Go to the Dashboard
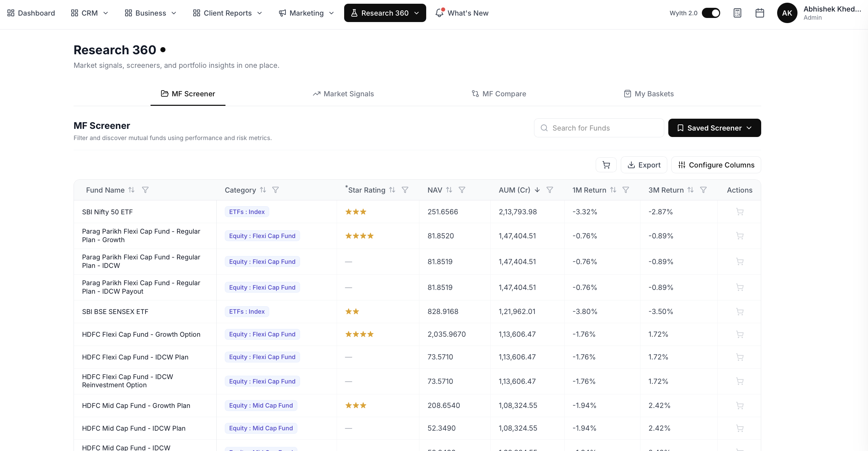The image size is (868, 451). (31, 13)
